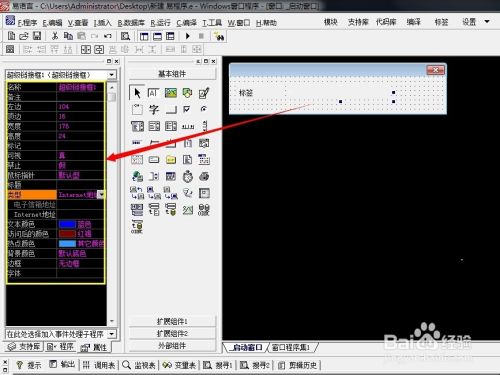Select the stopwatch timer component icon
Viewport: 500px width, 375px height.
tap(188, 176)
